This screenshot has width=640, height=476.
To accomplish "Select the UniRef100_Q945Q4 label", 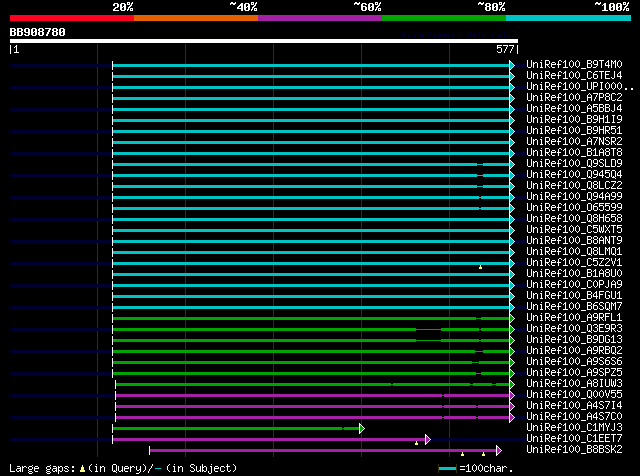I will pos(574,175).
